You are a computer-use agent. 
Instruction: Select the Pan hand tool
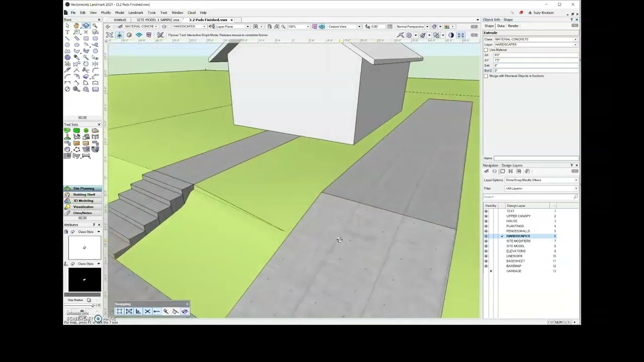point(76,26)
